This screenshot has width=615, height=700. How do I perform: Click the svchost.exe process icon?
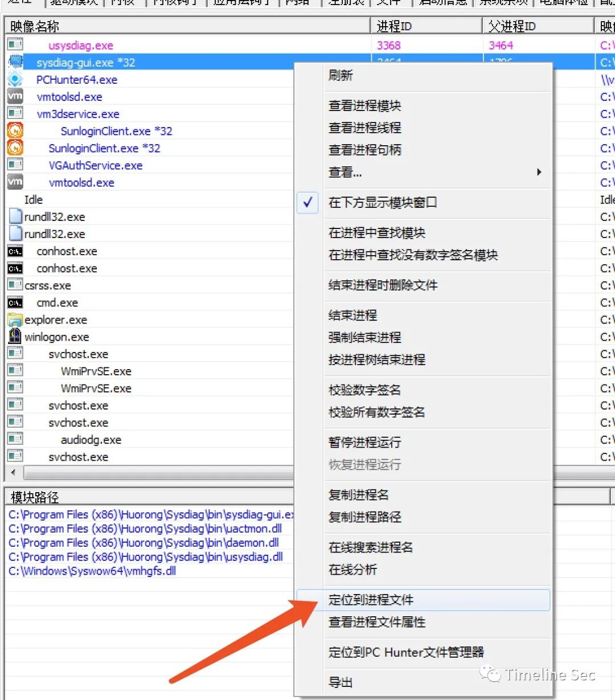point(14,354)
